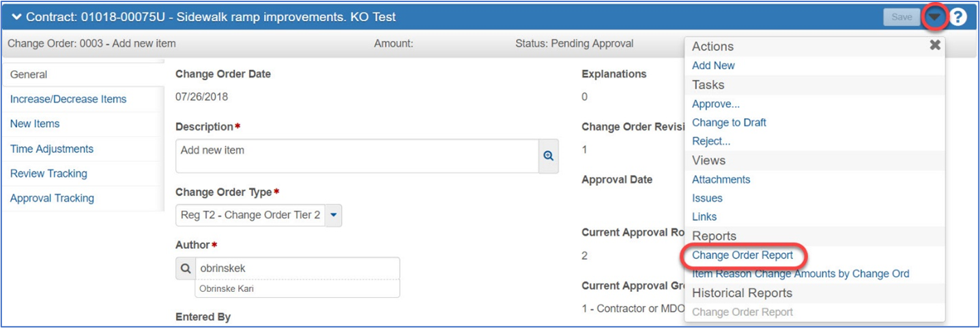
Task: Click the 07/26/2018 date value
Action: tap(201, 97)
